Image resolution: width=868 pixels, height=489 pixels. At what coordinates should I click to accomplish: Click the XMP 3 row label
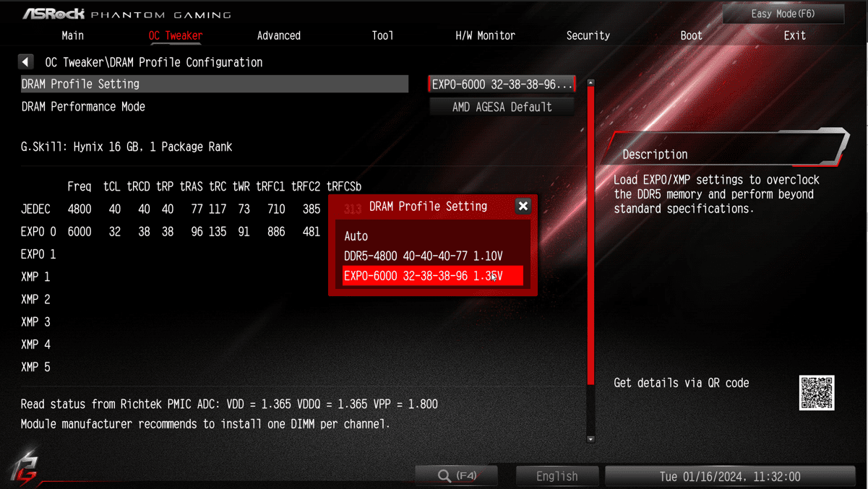pyautogui.click(x=35, y=322)
